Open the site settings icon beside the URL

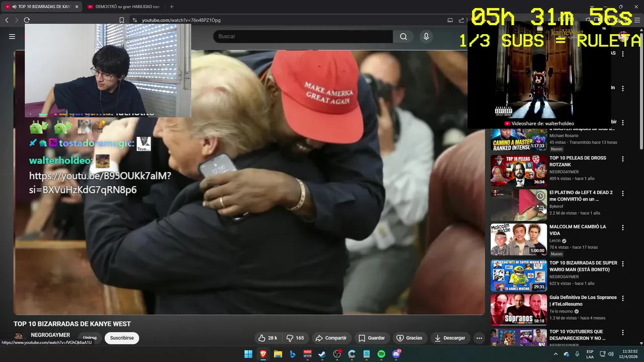point(134,20)
